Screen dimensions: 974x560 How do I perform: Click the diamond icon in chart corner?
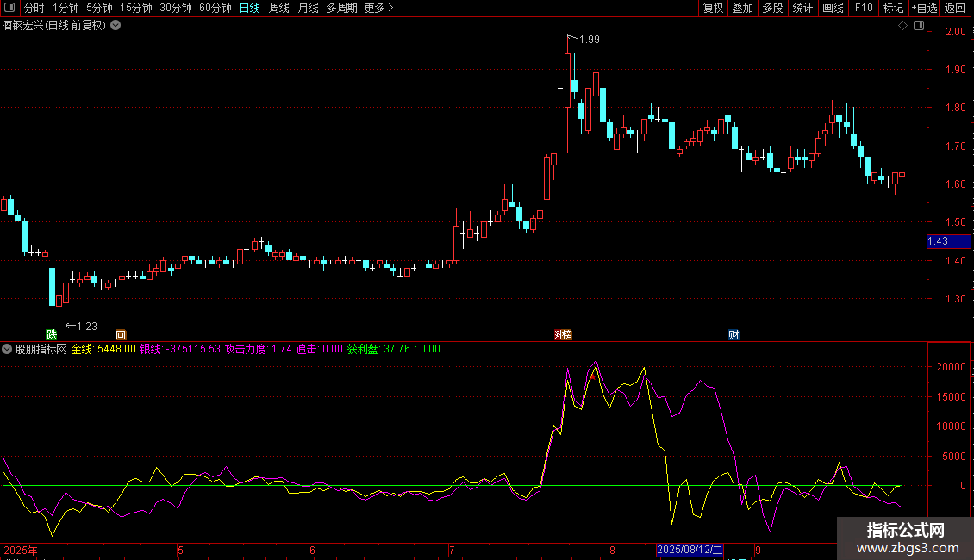(x=903, y=26)
